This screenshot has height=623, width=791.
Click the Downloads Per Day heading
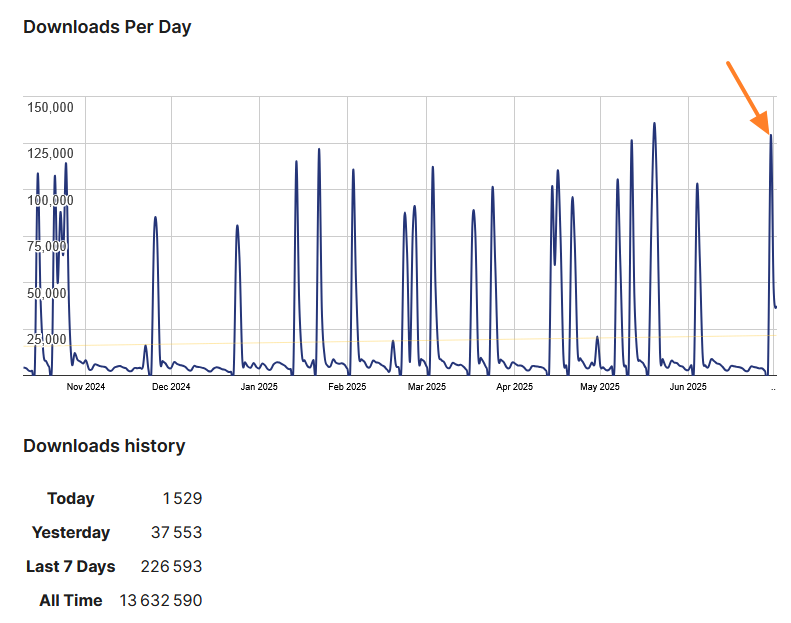(107, 27)
